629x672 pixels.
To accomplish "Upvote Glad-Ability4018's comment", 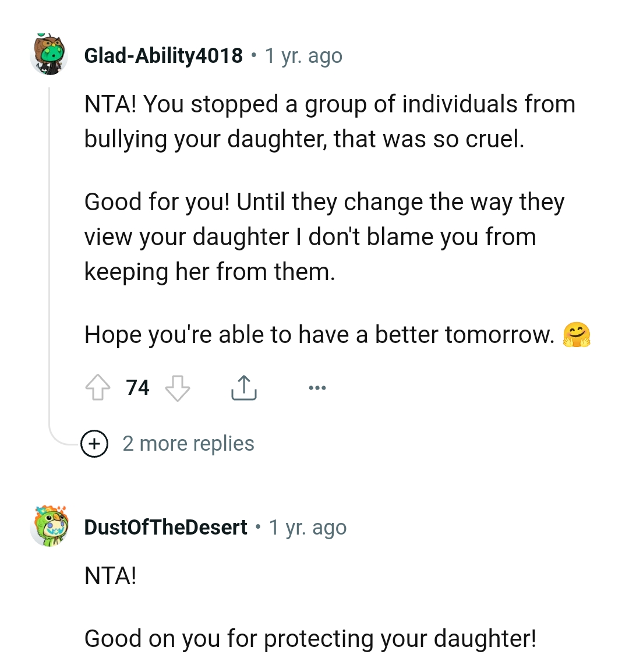I will tap(98, 388).
